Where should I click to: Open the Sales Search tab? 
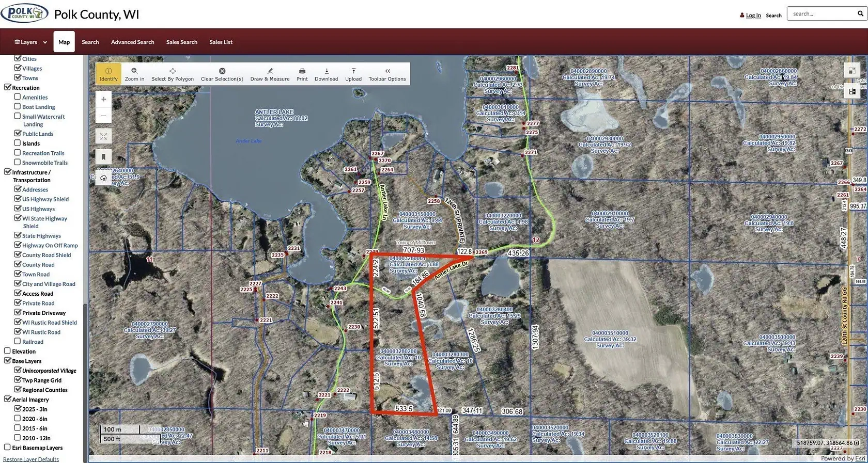click(x=181, y=42)
